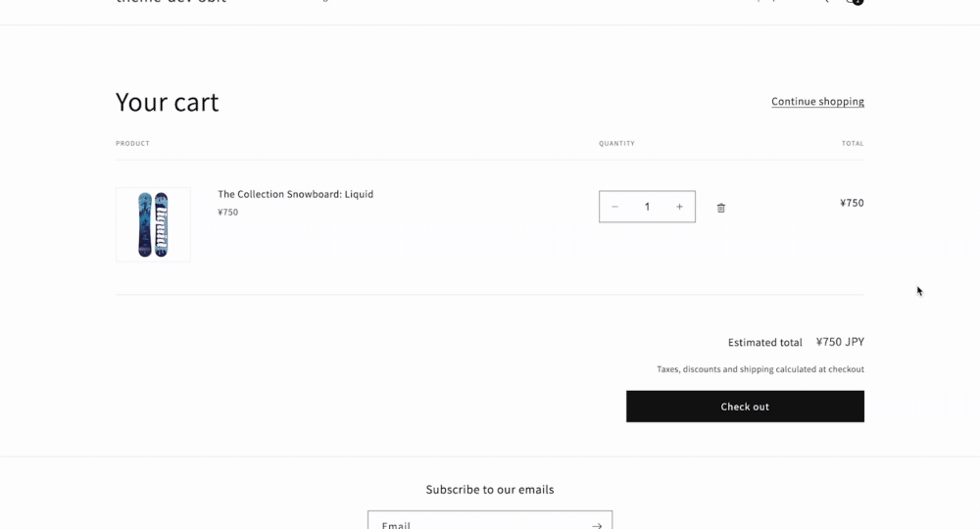
Task: Open The Collection Snowboard: Liquid link
Action: coord(296,194)
